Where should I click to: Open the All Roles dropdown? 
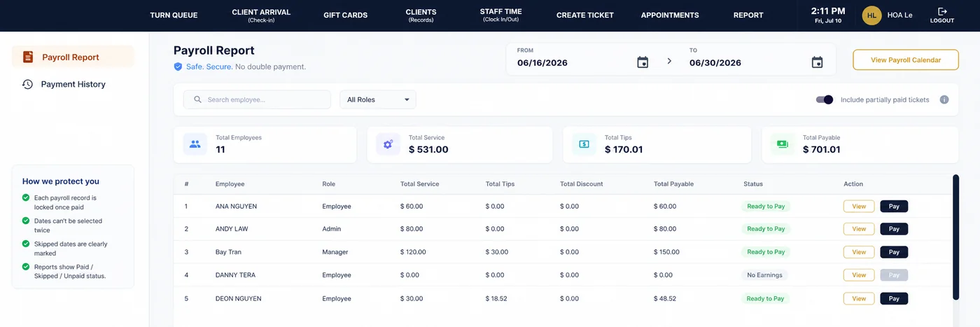point(378,99)
